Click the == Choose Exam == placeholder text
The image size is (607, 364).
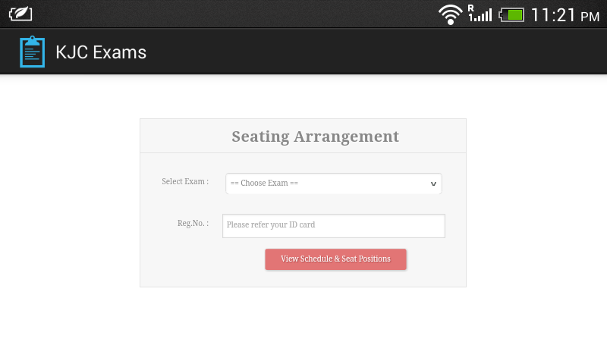click(x=264, y=183)
